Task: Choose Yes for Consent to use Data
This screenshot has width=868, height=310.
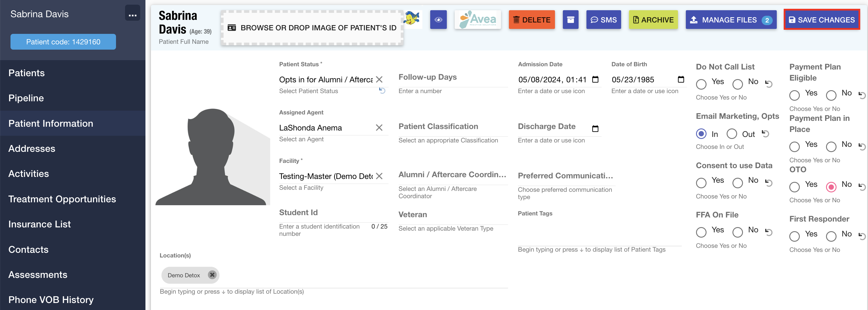Action: [701, 183]
